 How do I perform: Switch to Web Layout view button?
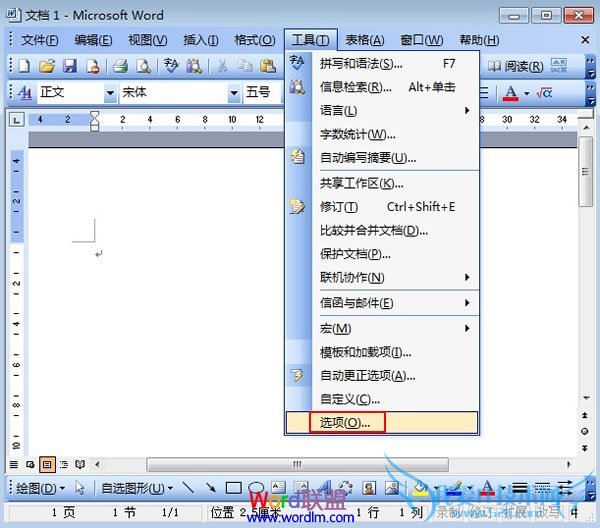tap(30, 464)
